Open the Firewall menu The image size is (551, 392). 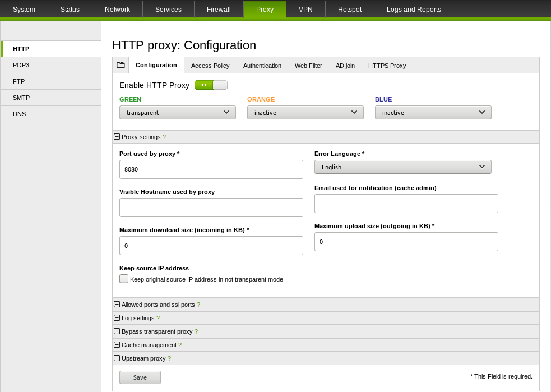219,10
